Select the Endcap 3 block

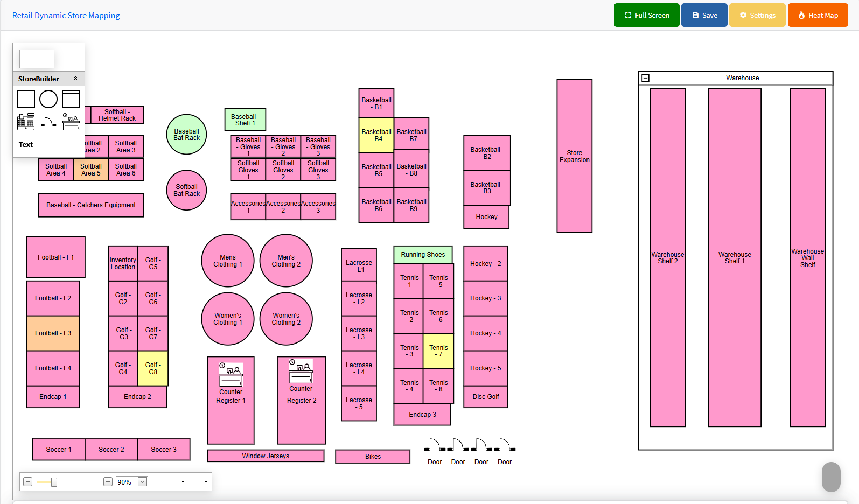click(x=422, y=415)
